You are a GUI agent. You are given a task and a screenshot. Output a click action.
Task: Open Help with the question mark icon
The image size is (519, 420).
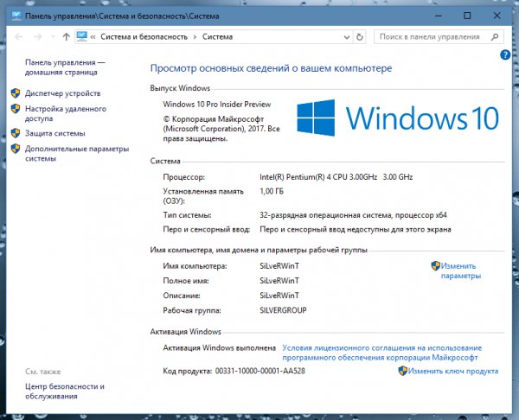[505, 54]
